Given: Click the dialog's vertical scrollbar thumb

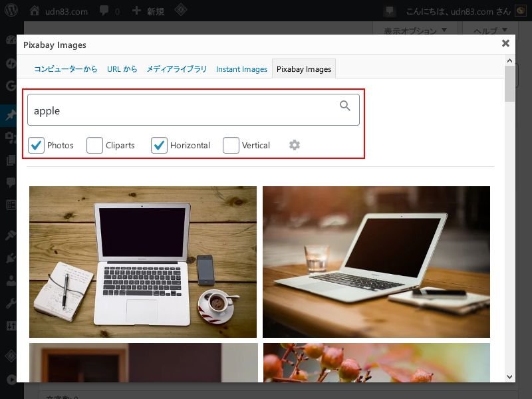Looking at the screenshot, I should point(509,84).
